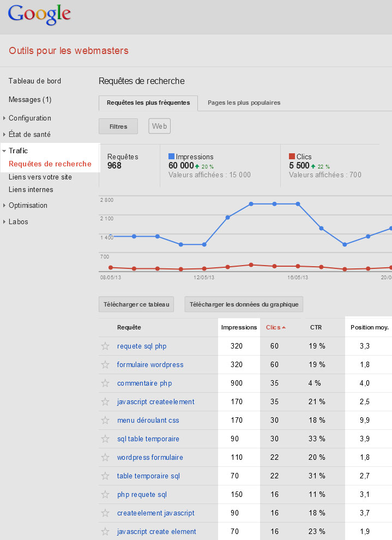Star the 'php requete sql' query
This screenshot has width=392, height=540.
coord(105,495)
